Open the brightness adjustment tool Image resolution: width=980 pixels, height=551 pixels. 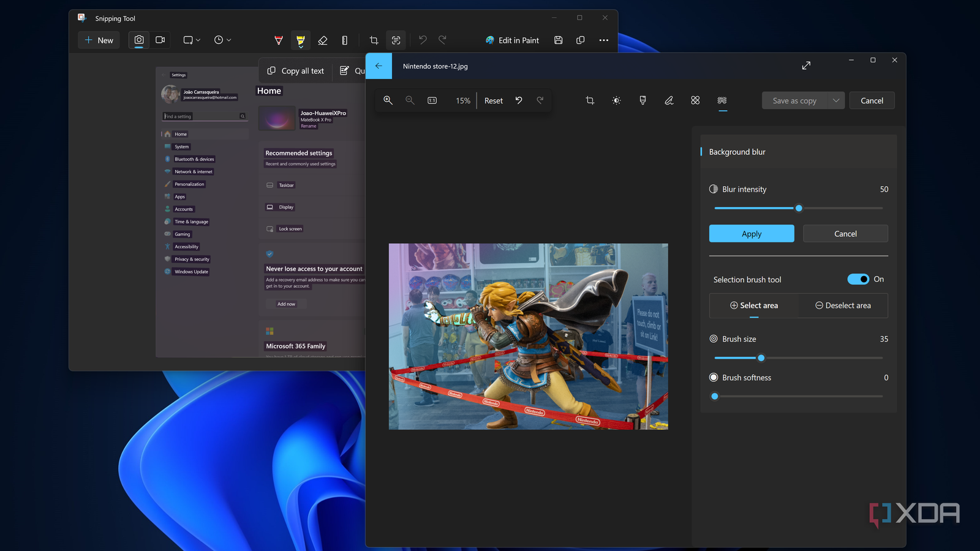[616, 100]
